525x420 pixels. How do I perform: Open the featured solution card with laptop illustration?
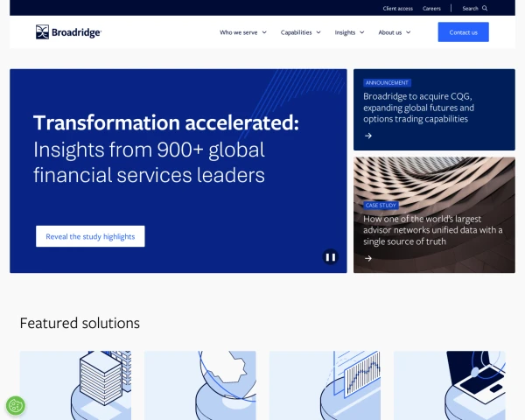tap(450, 385)
